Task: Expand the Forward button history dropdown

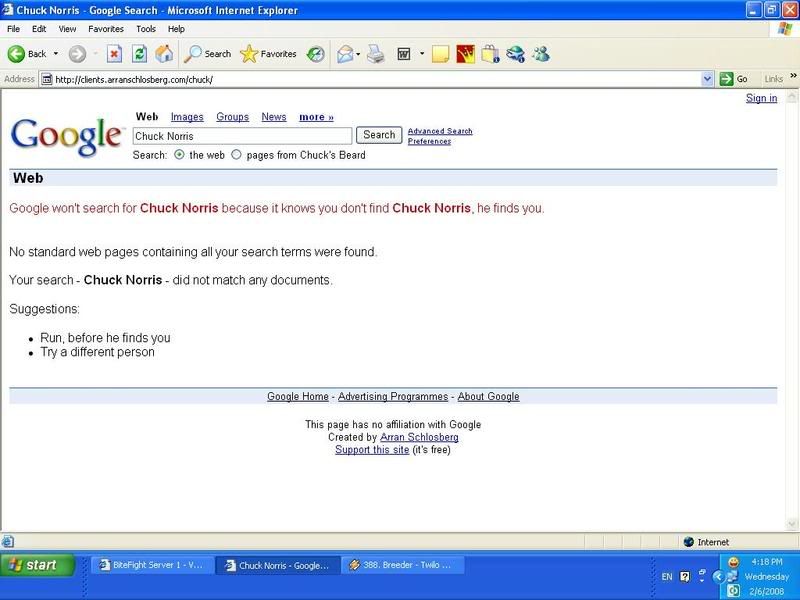Action: (x=95, y=54)
